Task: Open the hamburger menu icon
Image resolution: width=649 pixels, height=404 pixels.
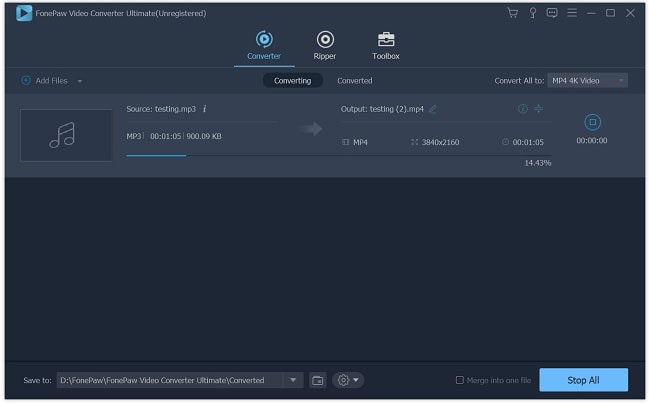Action: click(x=572, y=13)
